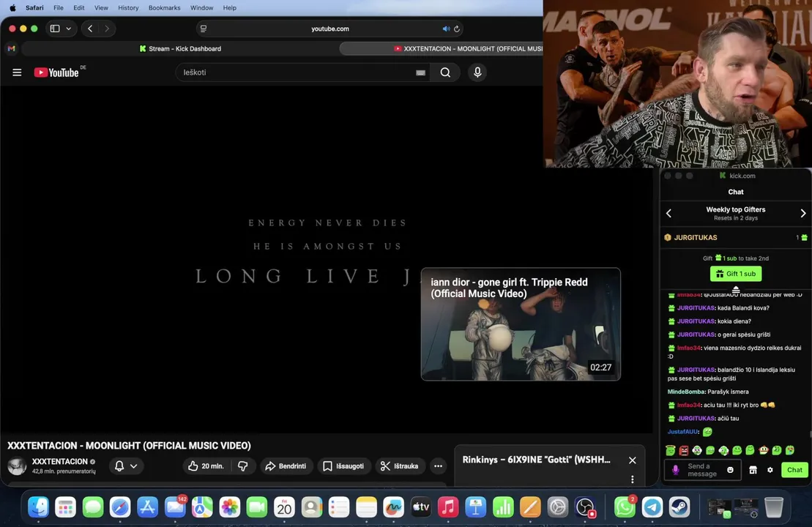The image size is (812, 527).
Task: Mute tab audio via speaker icon
Action: 446,29
